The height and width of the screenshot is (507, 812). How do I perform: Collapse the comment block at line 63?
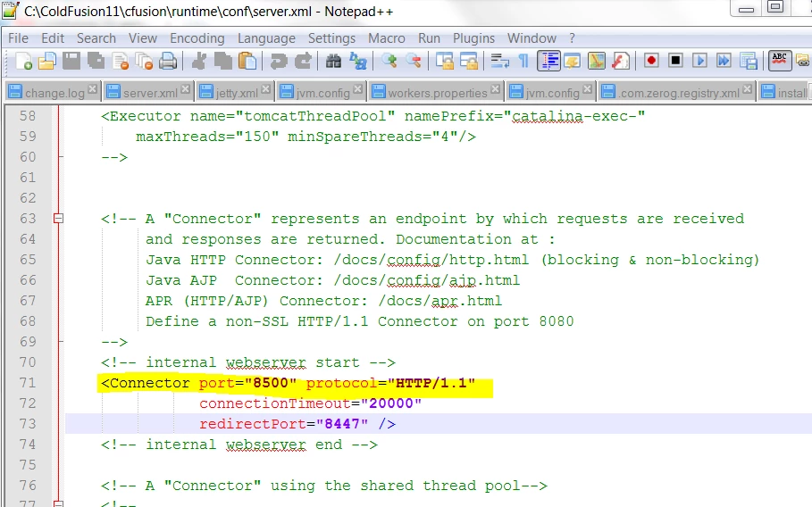[59, 219]
